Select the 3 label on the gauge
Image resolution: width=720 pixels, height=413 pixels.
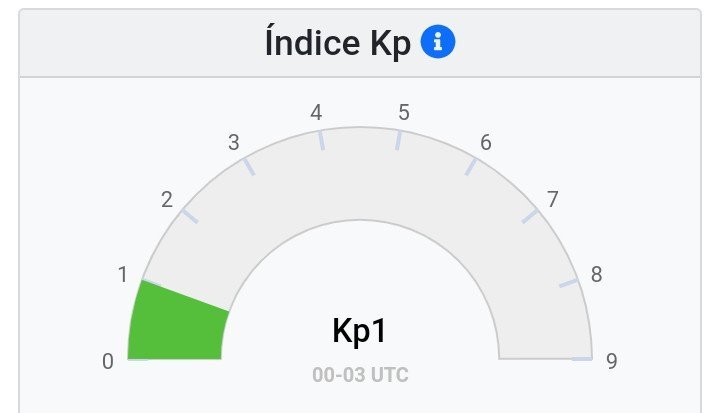234,142
